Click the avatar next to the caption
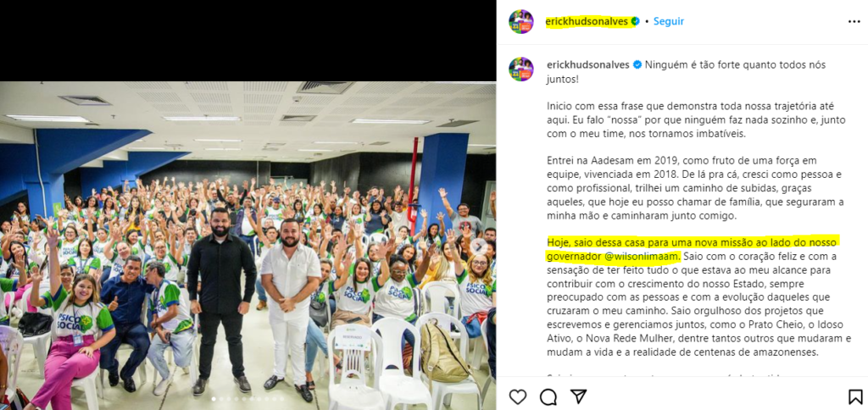This screenshot has height=410, width=868. [x=521, y=69]
